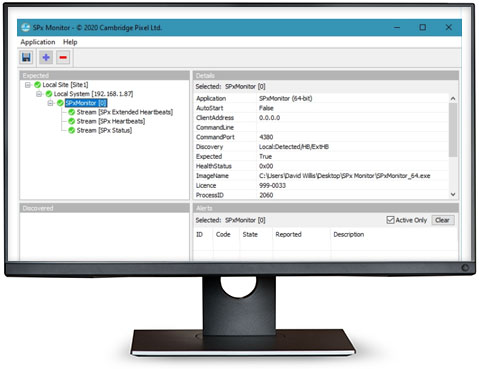Image resolution: width=479 pixels, height=369 pixels.
Task: Close the SPx Monitor window
Action: coord(449,28)
